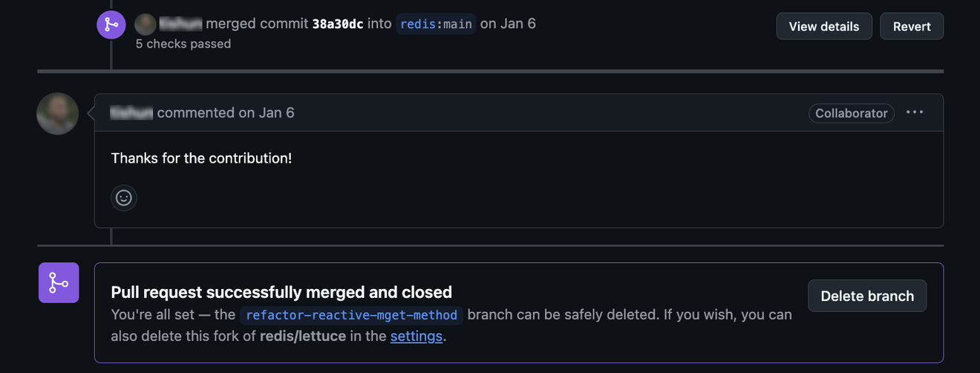Open commit 38a30dc
This screenshot has height=373, width=980.
[x=338, y=24]
